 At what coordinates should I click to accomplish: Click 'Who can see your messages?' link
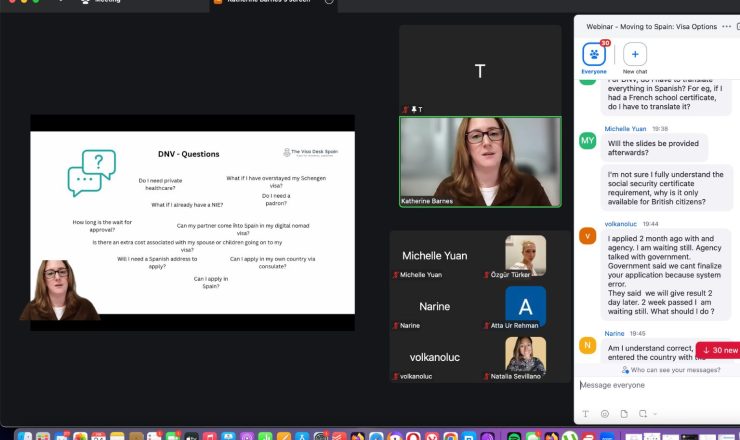(x=656, y=370)
